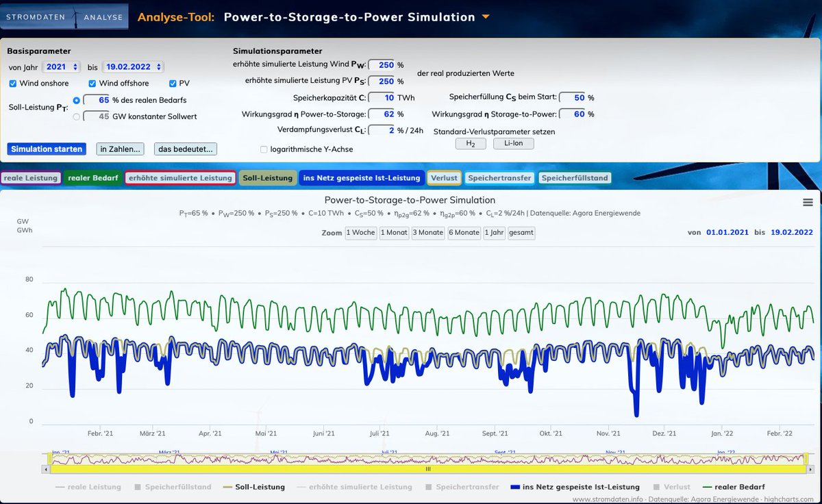Toggle the 'realer Bedarf' green tag
The image size is (822, 504).
[x=93, y=178]
